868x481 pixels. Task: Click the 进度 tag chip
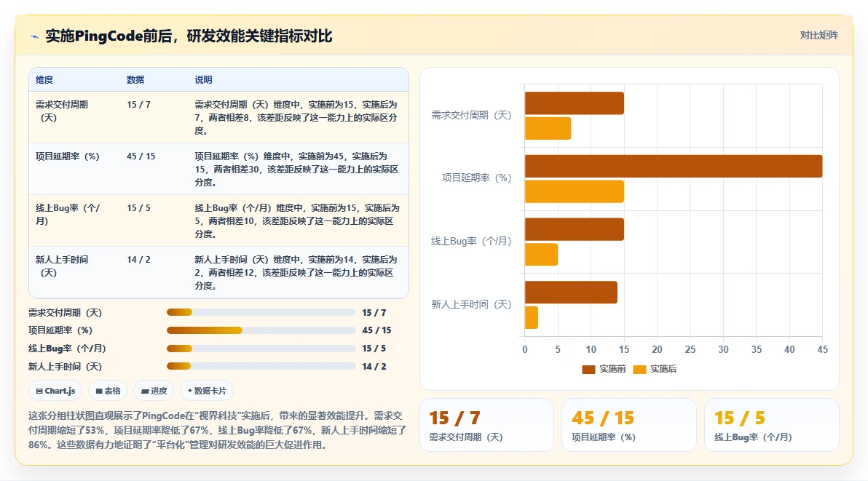coord(154,391)
